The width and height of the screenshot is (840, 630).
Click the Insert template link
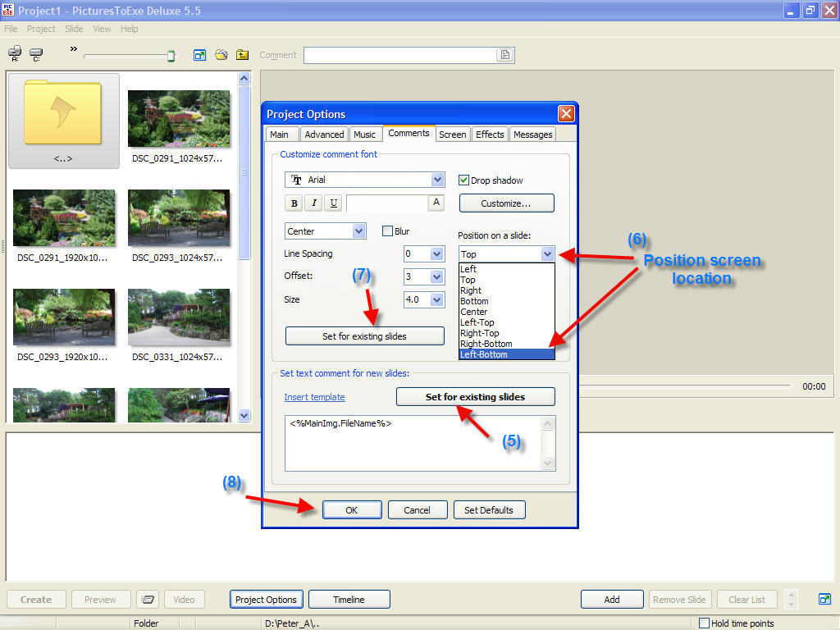(314, 397)
